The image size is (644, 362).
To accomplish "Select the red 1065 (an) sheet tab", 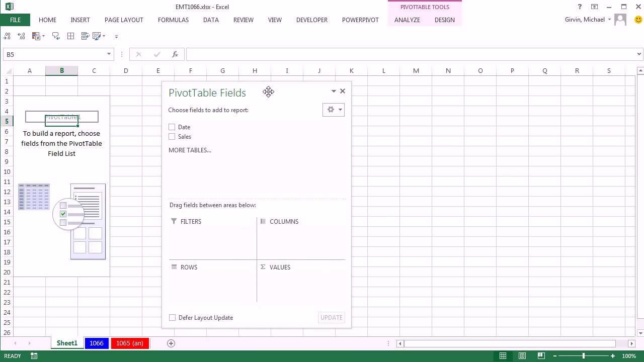I will (x=130, y=343).
